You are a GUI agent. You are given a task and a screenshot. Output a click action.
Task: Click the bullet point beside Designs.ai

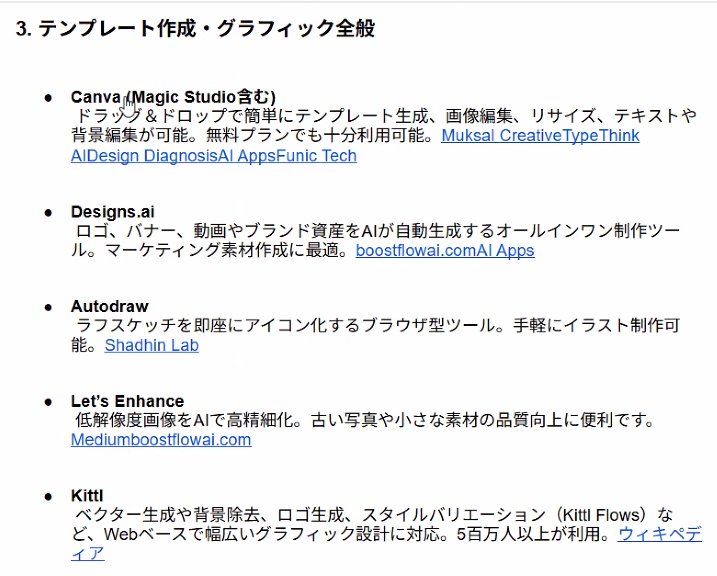[48, 212]
